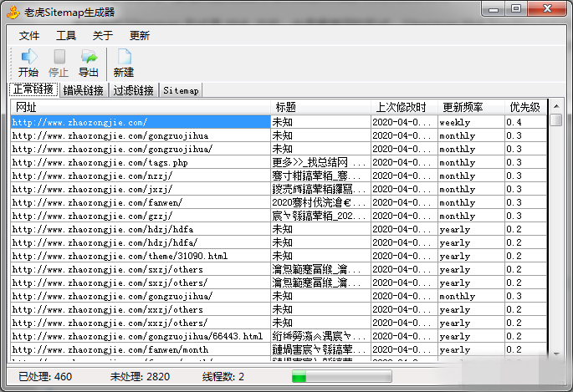Image resolution: width=573 pixels, height=392 pixels.
Task: Open the 文件 menu
Action: (x=29, y=35)
